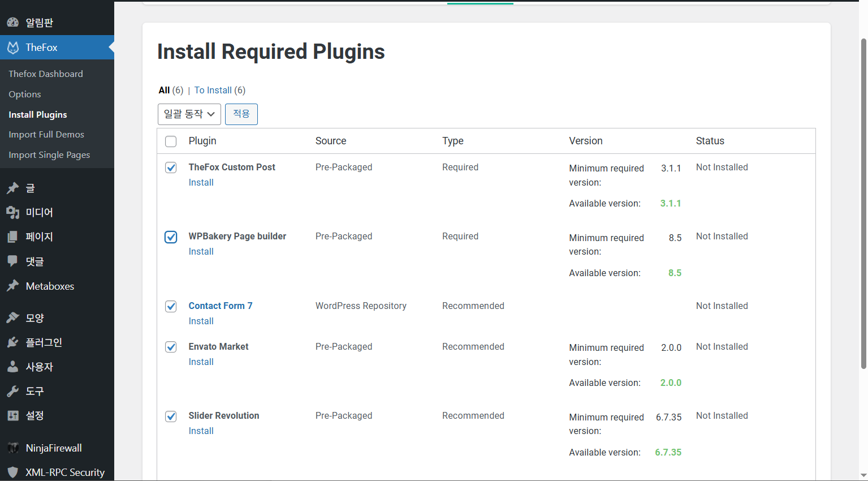Click the To Install filter link
This screenshot has height=481, width=868.
[x=213, y=90]
